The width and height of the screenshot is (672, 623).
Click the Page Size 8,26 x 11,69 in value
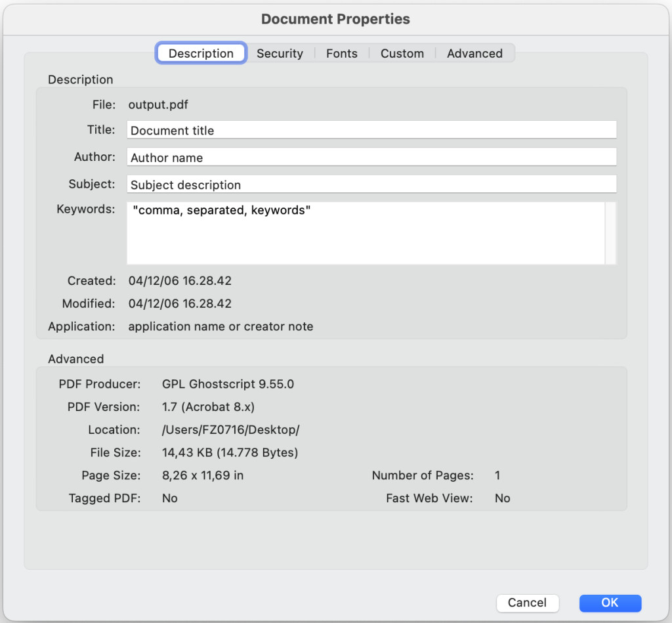point(203,475)
